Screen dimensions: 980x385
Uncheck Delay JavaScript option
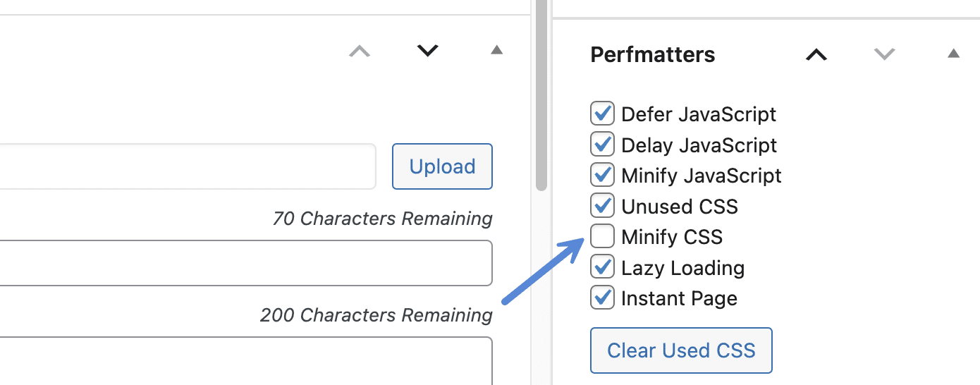pos(602,145)
